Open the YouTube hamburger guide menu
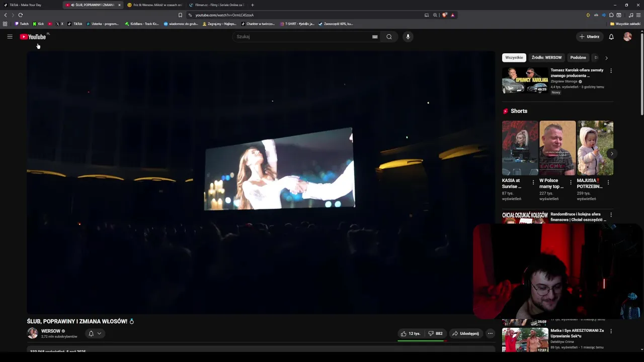This screenshot has width=644, height=362. (x=10, y=37)
